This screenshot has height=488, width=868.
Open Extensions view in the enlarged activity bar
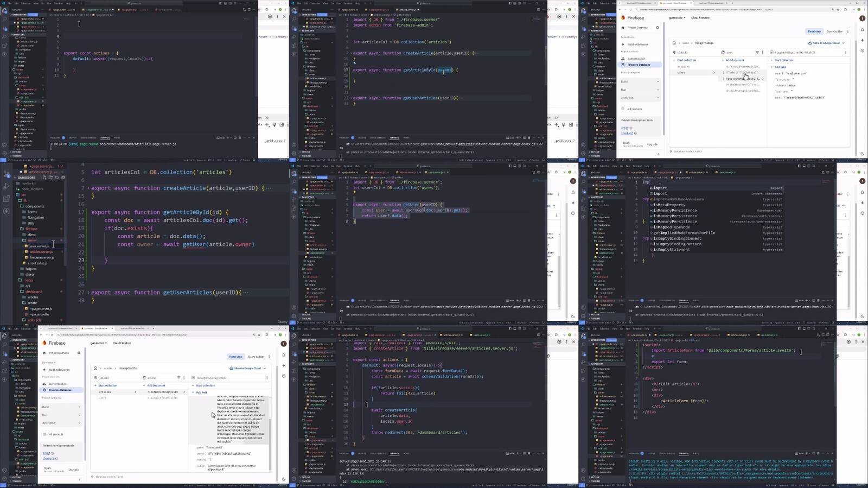tap(6, 199)
